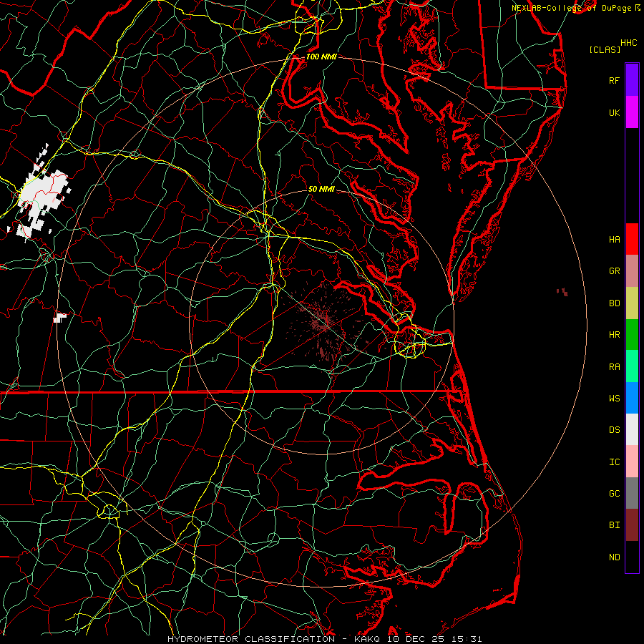Pick the RA light green legend swatch

tap(632, 366)
